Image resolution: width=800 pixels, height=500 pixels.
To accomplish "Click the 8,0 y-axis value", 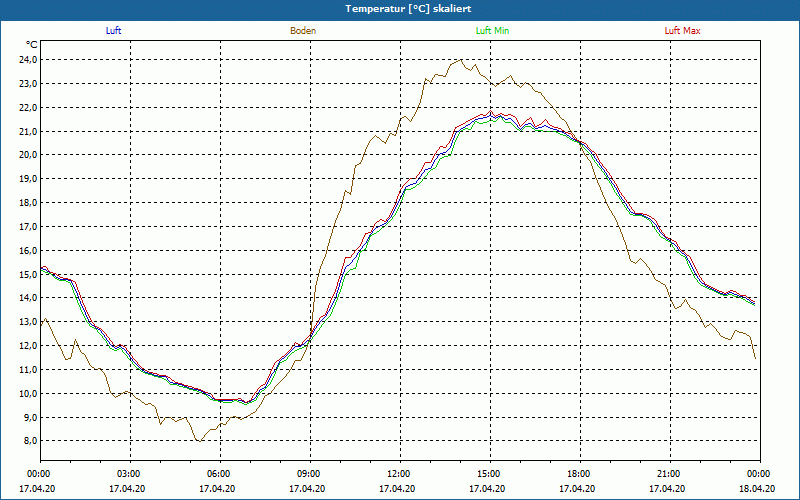I will pos(30,441).
